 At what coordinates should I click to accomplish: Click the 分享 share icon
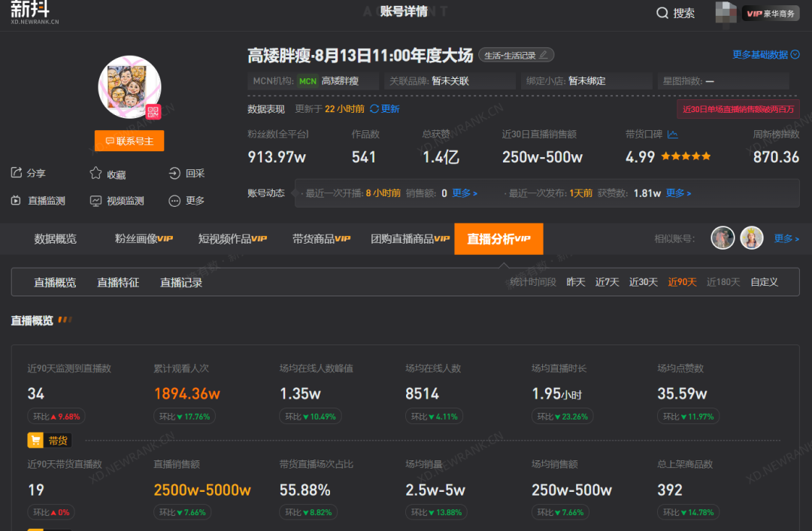click(x=17, y=173)
